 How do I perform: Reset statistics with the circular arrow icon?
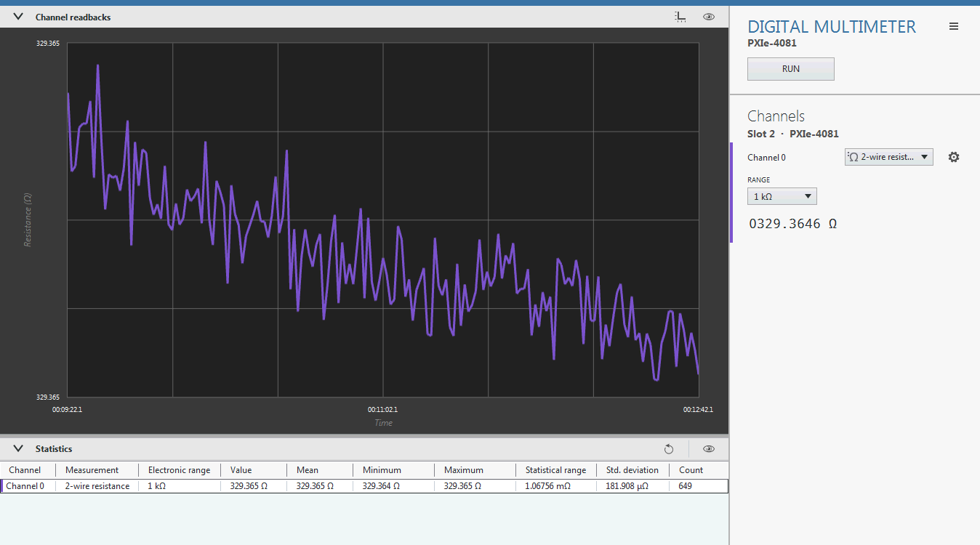(669, 449)
